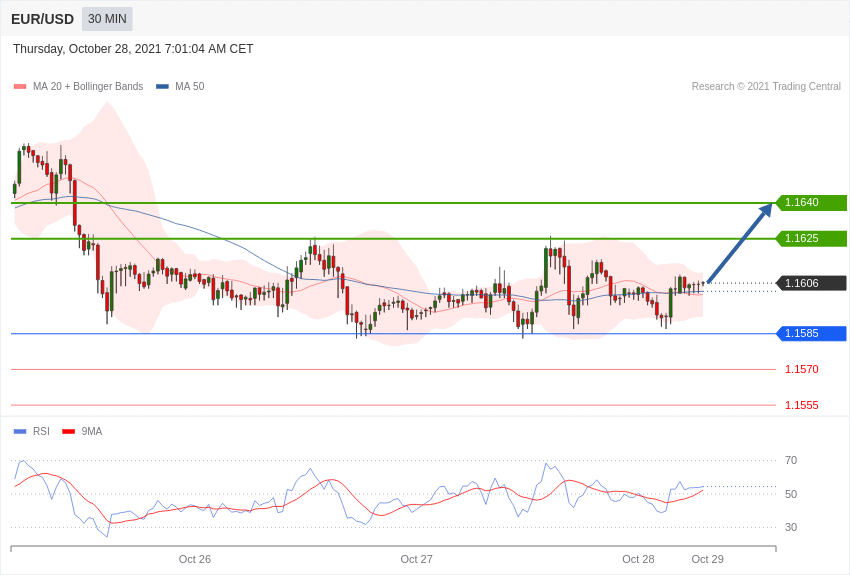Click the RSI legend label
The image size is (850, 576).
pyautogui.click(x=41, y=431)
